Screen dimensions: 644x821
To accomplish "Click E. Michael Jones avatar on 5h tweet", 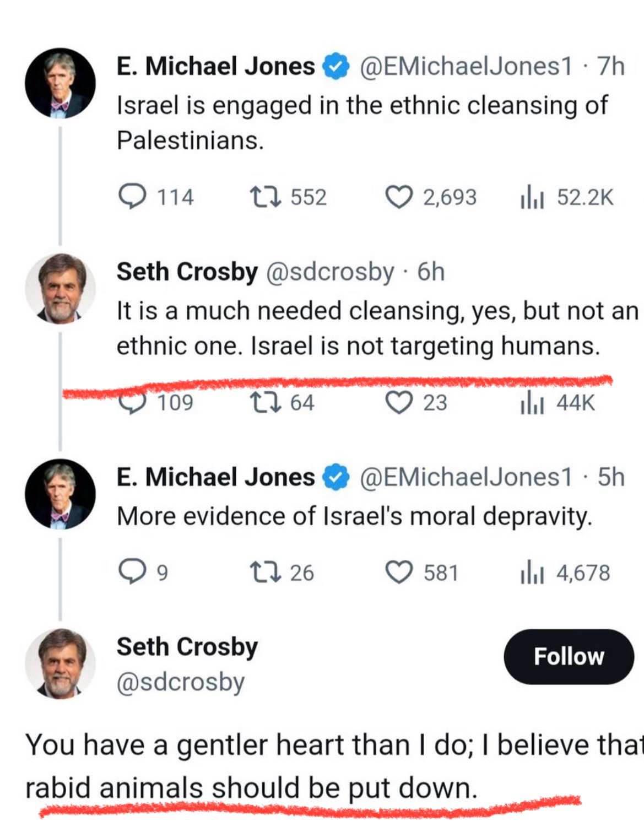I will (60, 494).
